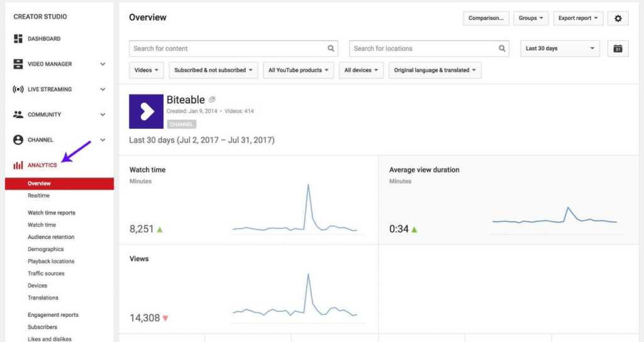This screenshot has height=342, width=644.
Task: Click the Biteable channel logo thumbnail
Action: coord(146,111)
